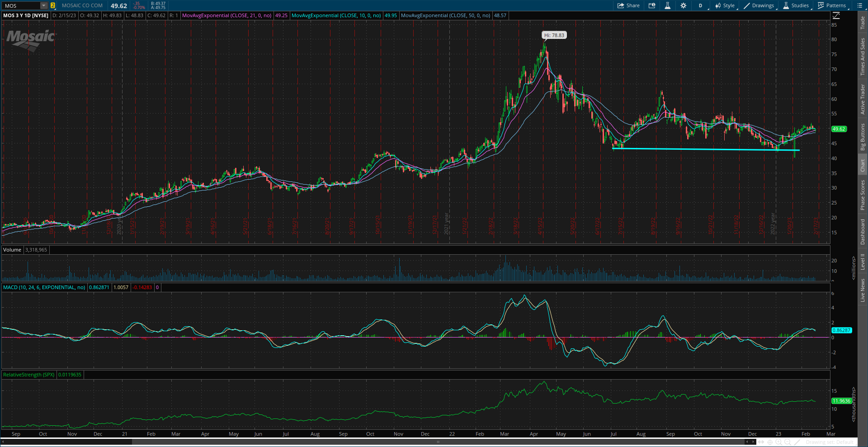Expand the symbol selector dropdown arrow
Viewport: 868px width, 447px height.
tap(44, 5)
